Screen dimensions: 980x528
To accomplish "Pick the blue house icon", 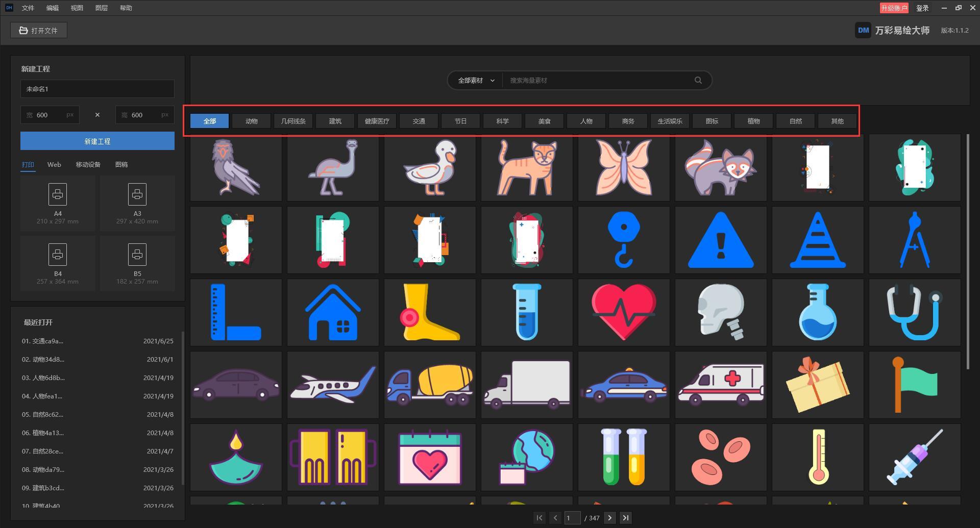I will 333,312.
